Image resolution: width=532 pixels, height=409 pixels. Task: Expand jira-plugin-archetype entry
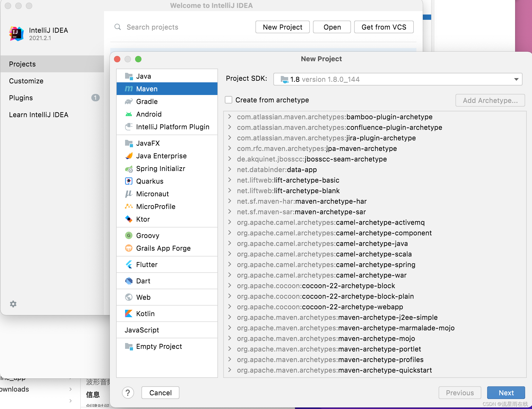(230, 138)
